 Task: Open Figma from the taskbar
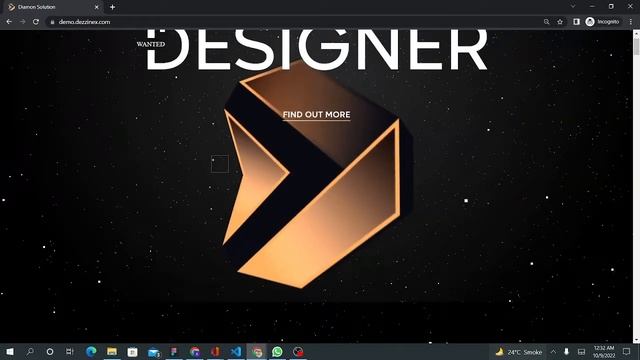(174, 351)
